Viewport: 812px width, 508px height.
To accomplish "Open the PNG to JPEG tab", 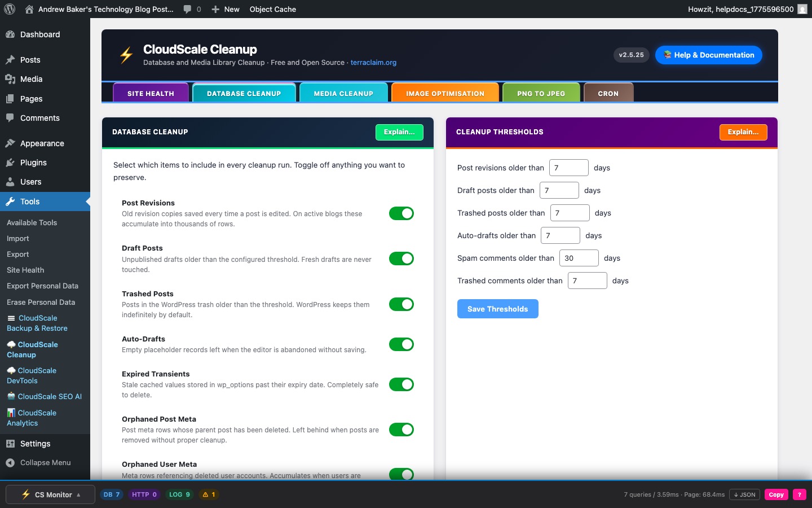I will (541, 93).
